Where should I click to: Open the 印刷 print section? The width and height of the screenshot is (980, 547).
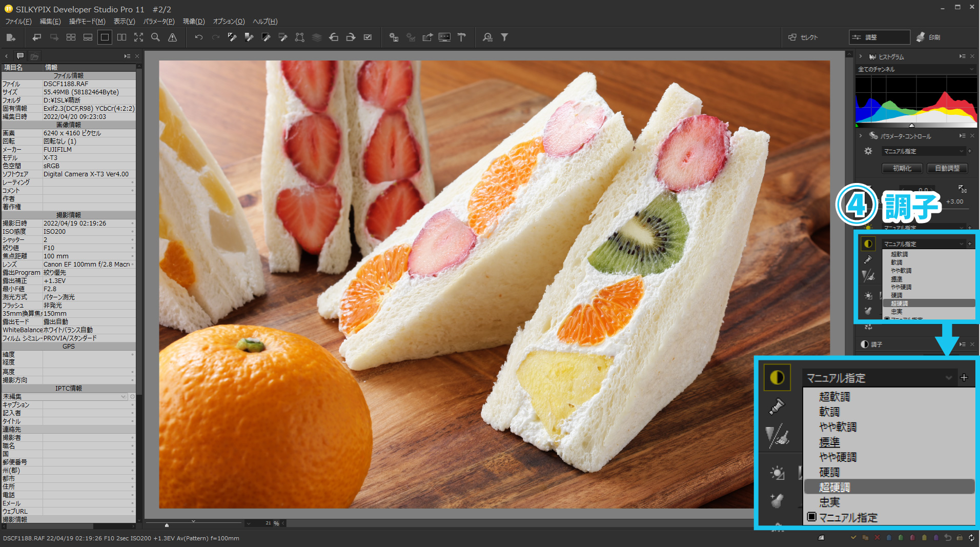pyautogui.click(x=929, y=37)
